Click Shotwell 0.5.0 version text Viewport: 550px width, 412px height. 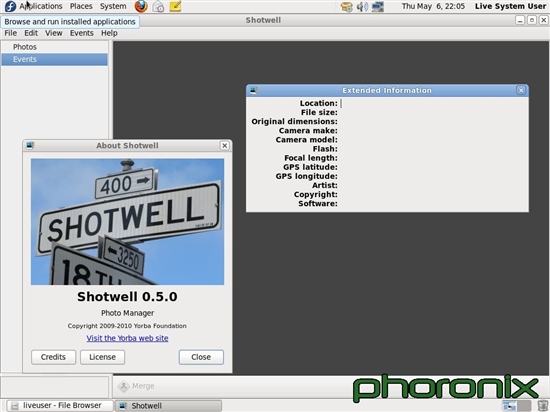point(127,297)
